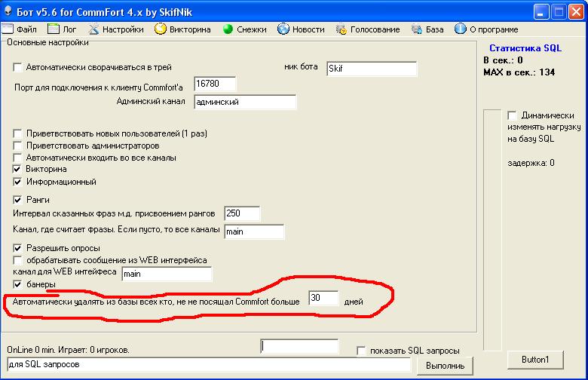This screenshot has width=588, height=380.
Task: Enable Автоматически сворачиваться в трей checkbox
Action: tap(17, 67)
